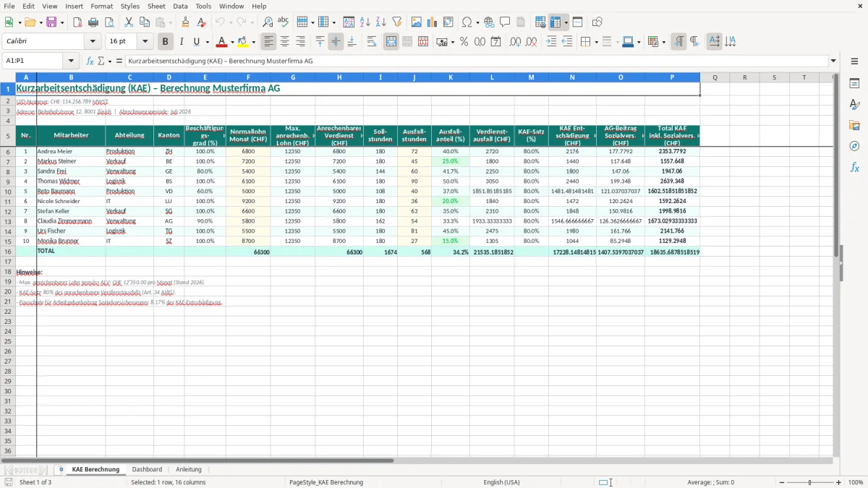Switch to the Dashboard sheet tab
Screen dimensions: 868x488
pyautogui.click(x=147, y=469)
